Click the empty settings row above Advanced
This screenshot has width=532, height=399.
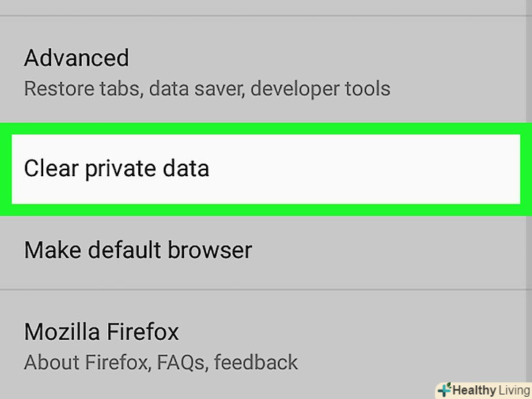[x=266, y=7]
